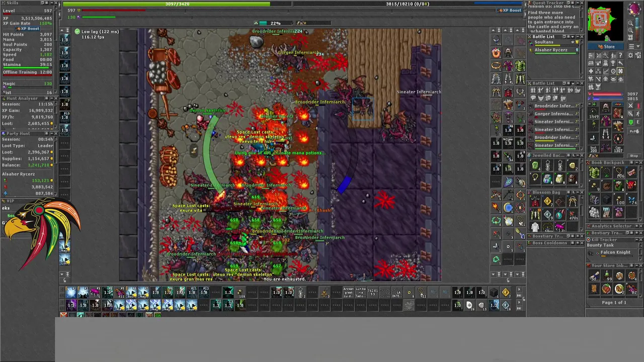Image resolution: width=644 pixels, height=362 pixels.
Task: Click the minimap zoom in magnifier
Action: point(630,31)
